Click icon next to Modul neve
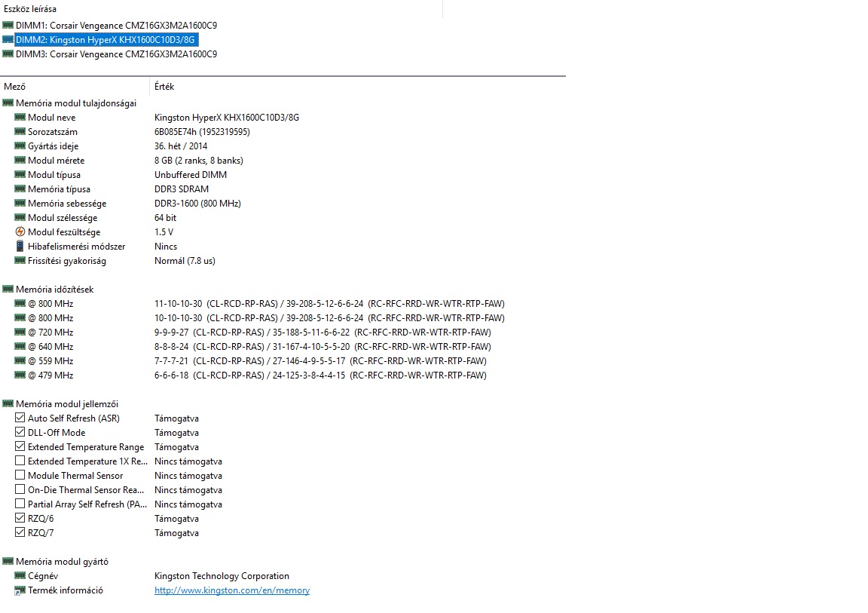 (x=20, y=118)
